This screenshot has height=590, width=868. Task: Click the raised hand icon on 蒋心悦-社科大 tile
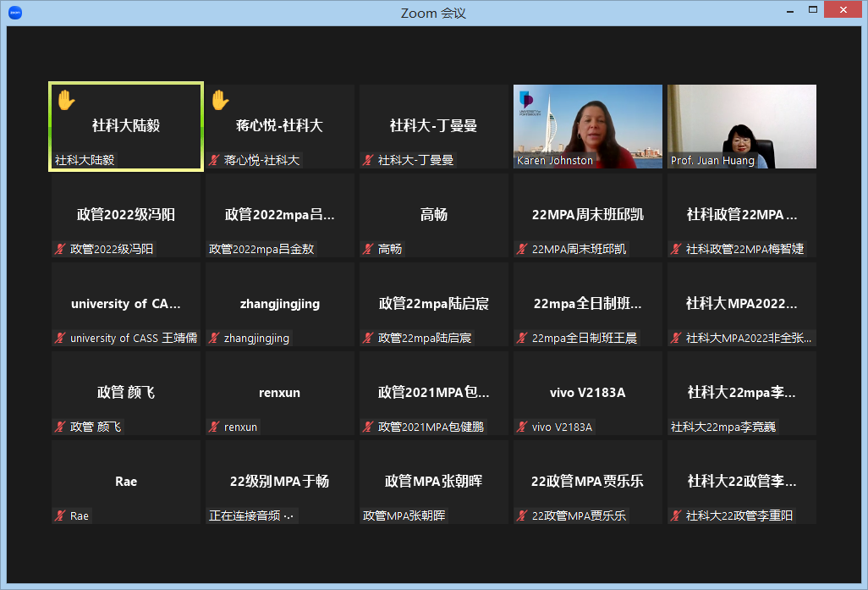pos(220,100)
